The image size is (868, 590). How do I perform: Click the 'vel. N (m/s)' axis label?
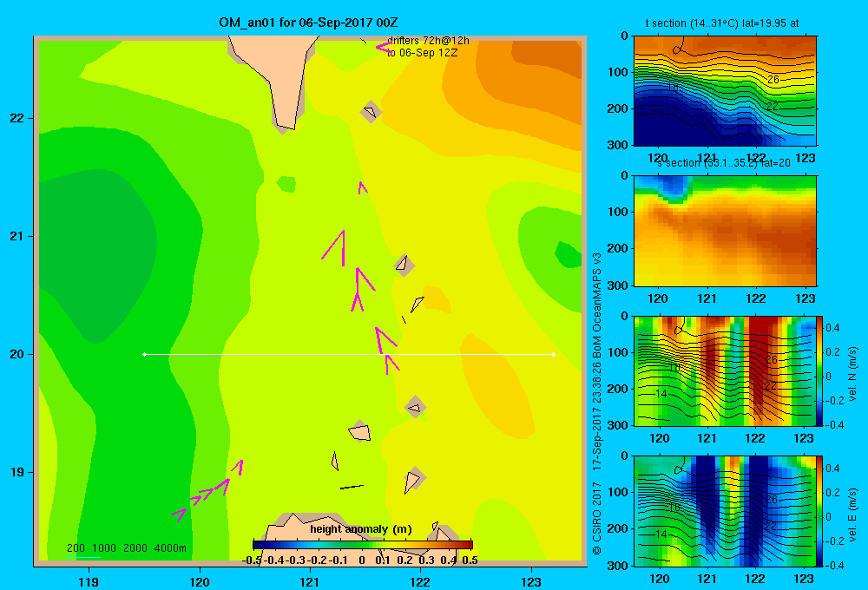[x=852, y=374]
